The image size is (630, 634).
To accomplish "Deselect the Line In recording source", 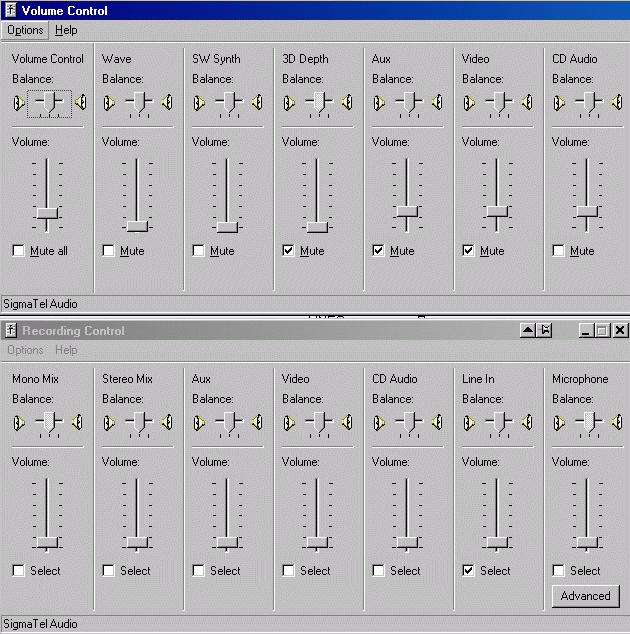I will coord(469,571).
